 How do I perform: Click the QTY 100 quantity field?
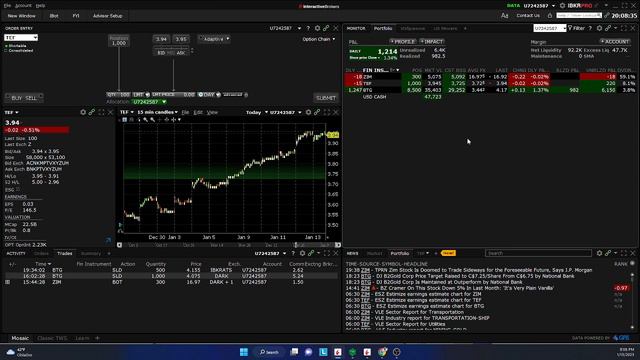(x=118, y=95)
